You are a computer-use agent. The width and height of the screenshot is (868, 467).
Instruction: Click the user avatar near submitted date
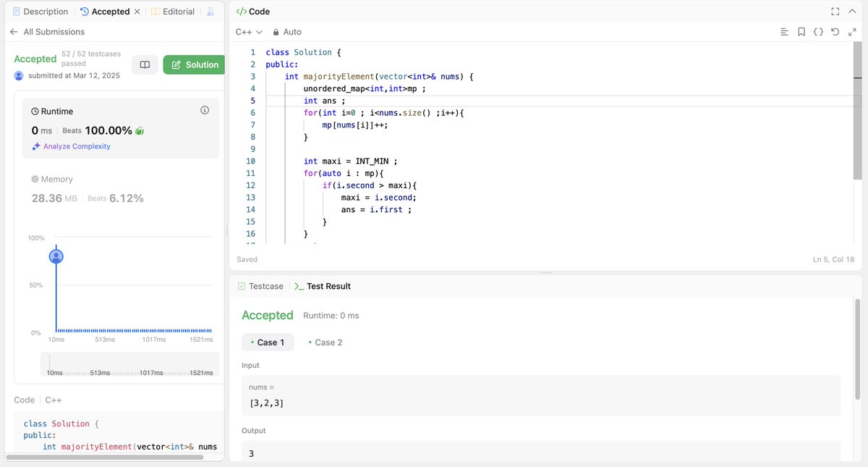point(19,75)
